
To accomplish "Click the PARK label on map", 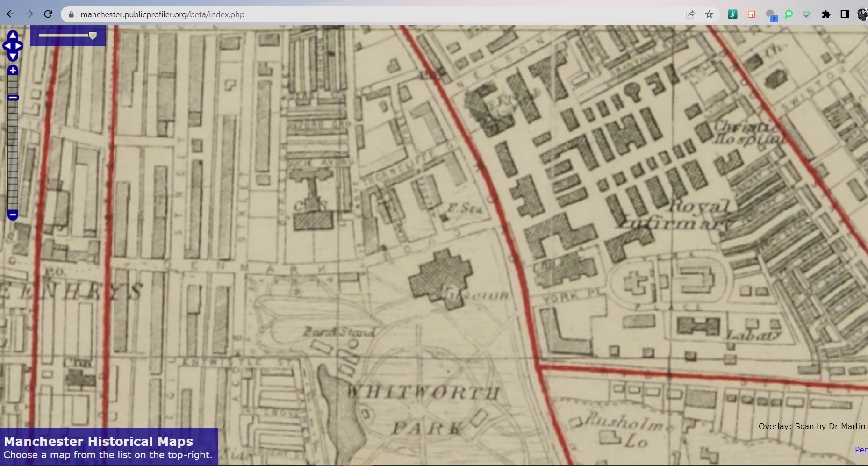I will (427, 428).
